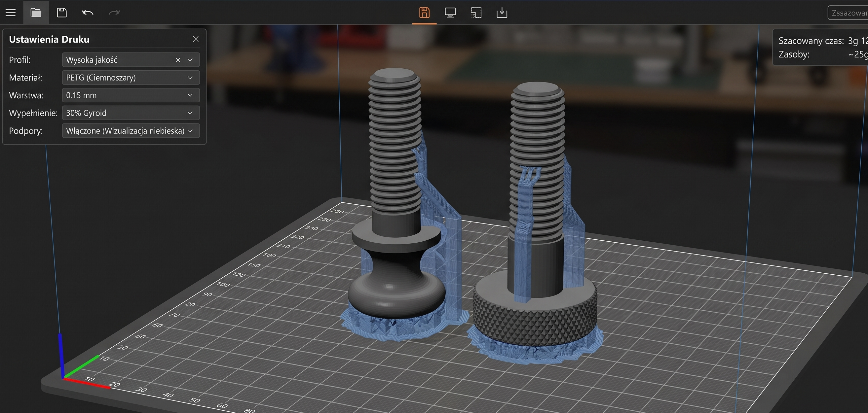Switch to the orange highlighted prepare tab

point(424,13)
